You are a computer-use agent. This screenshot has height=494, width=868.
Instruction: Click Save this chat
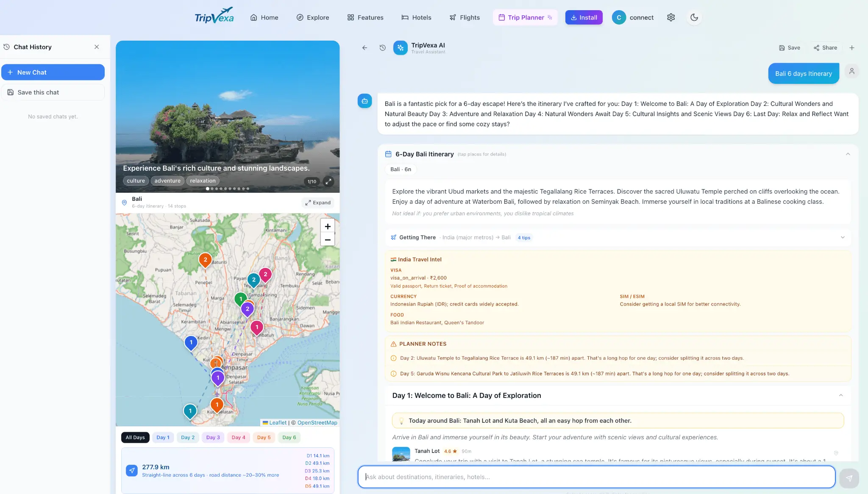click(53, 92)
